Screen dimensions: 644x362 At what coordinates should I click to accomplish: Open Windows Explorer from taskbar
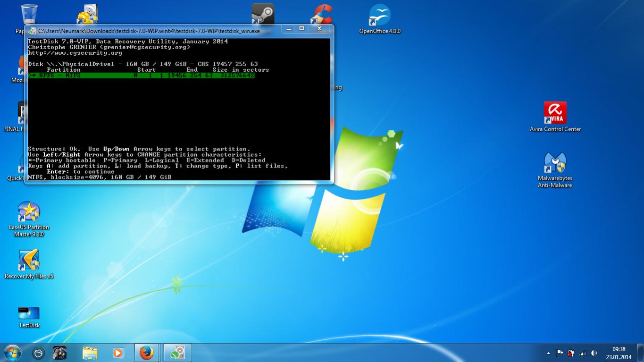point(90,353)
